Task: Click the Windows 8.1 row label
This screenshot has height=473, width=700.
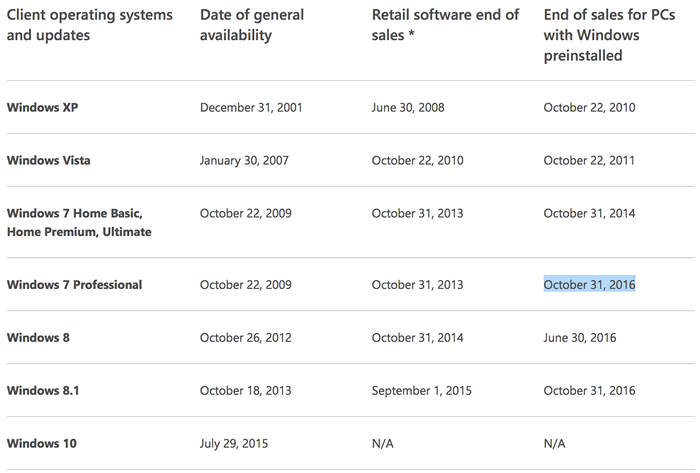Action: click(x=42, y=390)
